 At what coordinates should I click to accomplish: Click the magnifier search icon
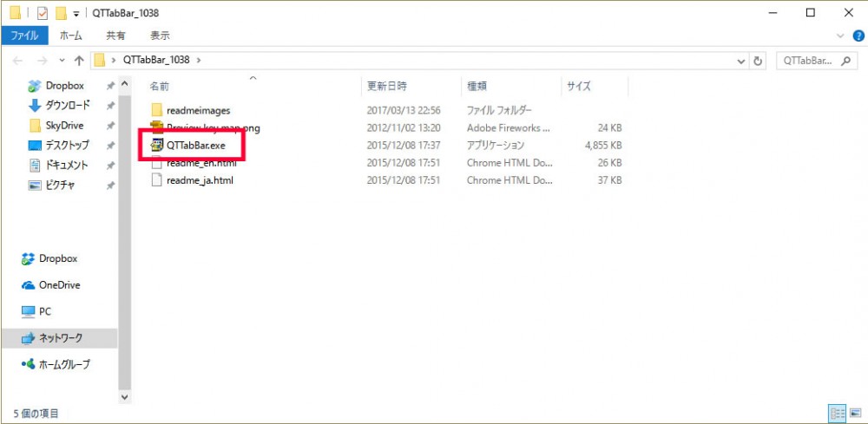pos(845,62)
